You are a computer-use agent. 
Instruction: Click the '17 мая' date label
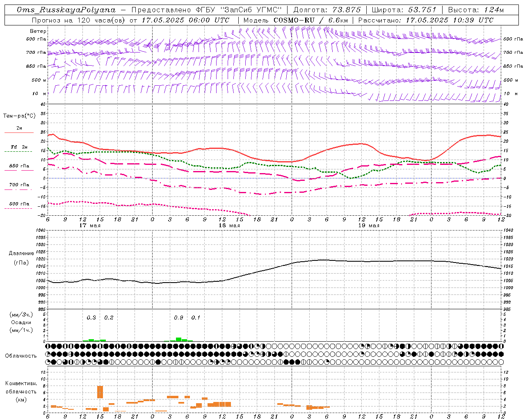point(89,226)
